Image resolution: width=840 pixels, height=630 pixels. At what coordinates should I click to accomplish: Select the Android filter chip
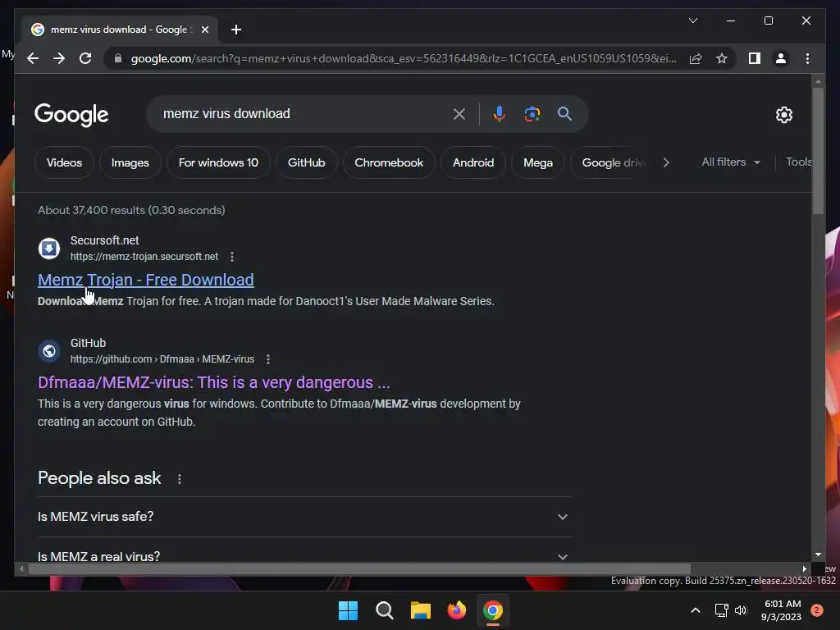473,162
